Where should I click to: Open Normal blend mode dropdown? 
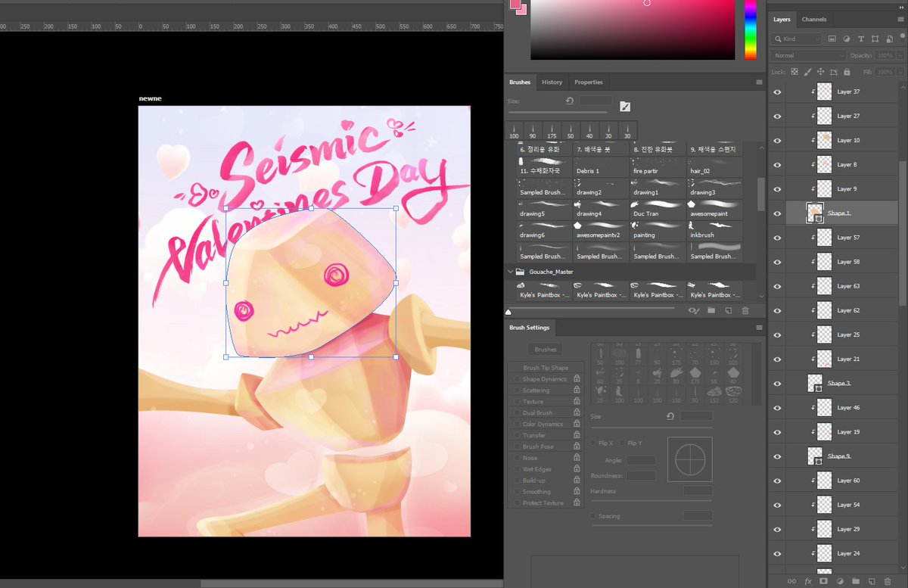click(808, 55)
